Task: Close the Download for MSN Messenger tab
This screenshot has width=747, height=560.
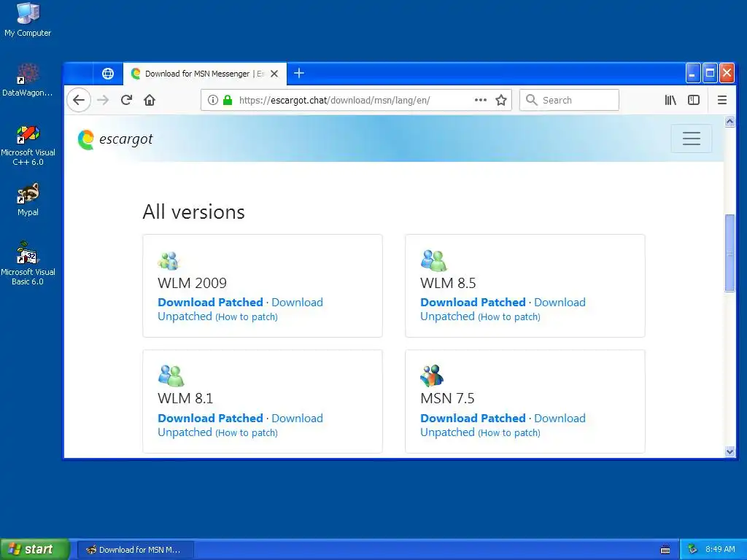Action: pyautogui.click(x=274, y=74)
